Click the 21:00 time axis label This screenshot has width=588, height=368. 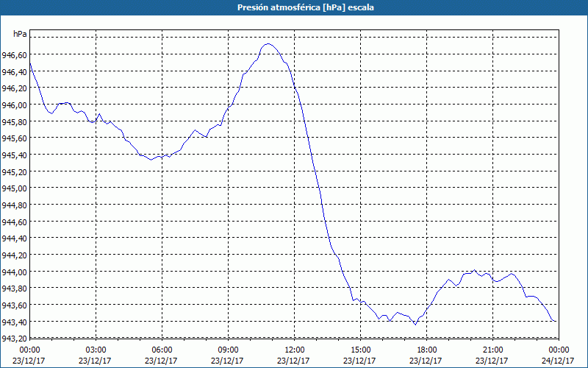(x=492, y=350)
